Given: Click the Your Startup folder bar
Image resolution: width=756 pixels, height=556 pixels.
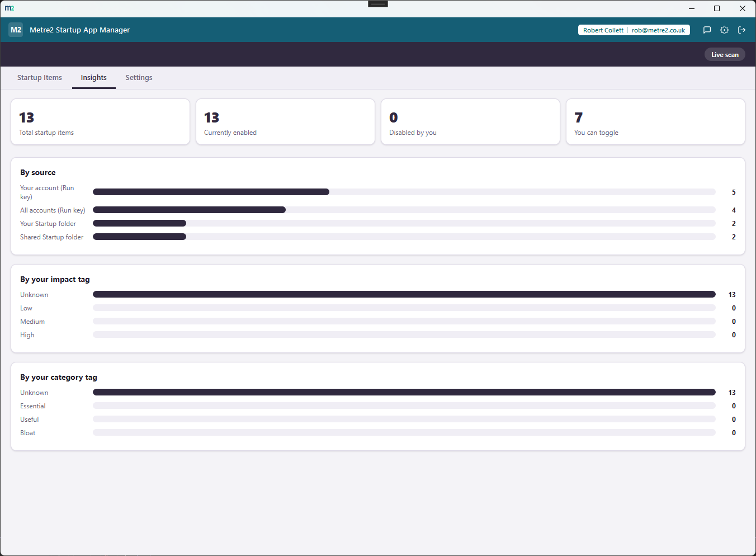Looking at the screenshot, I should [x=404, y=223].
